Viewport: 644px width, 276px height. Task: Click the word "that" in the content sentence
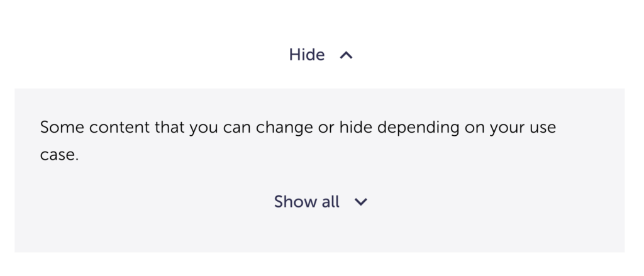pos(169,128)
